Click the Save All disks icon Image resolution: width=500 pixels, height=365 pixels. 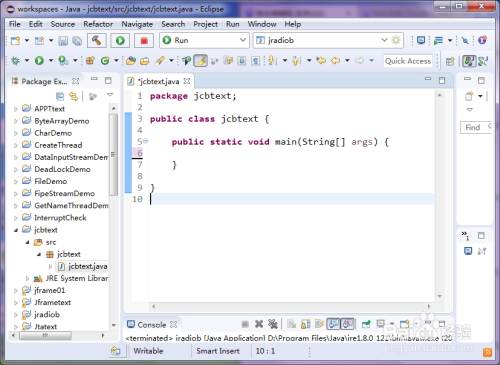[77, 41]
